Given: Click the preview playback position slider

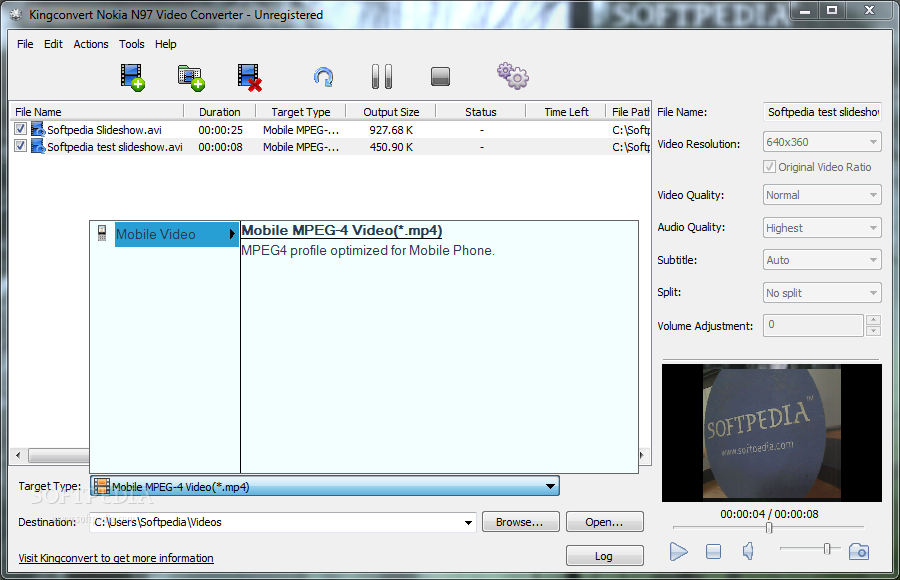Looking at the screenshot, I should [769, 527].
